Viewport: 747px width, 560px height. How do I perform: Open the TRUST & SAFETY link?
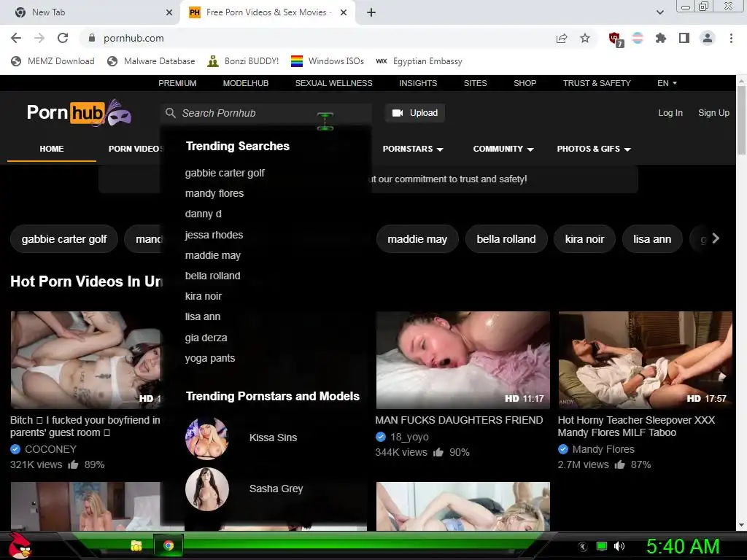[597, 83]
